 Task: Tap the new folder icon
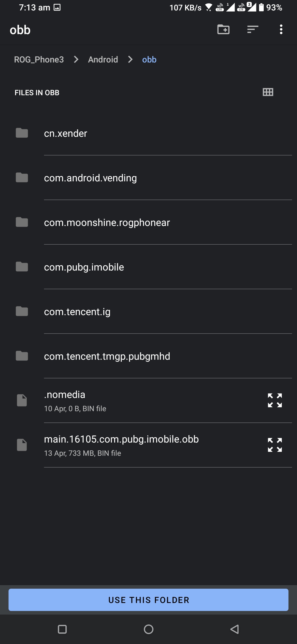coord(223,29)
